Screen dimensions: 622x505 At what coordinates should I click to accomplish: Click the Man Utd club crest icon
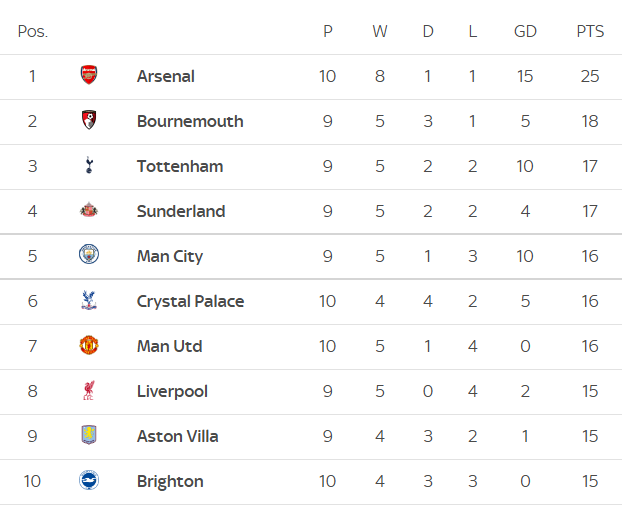(89, 346)
